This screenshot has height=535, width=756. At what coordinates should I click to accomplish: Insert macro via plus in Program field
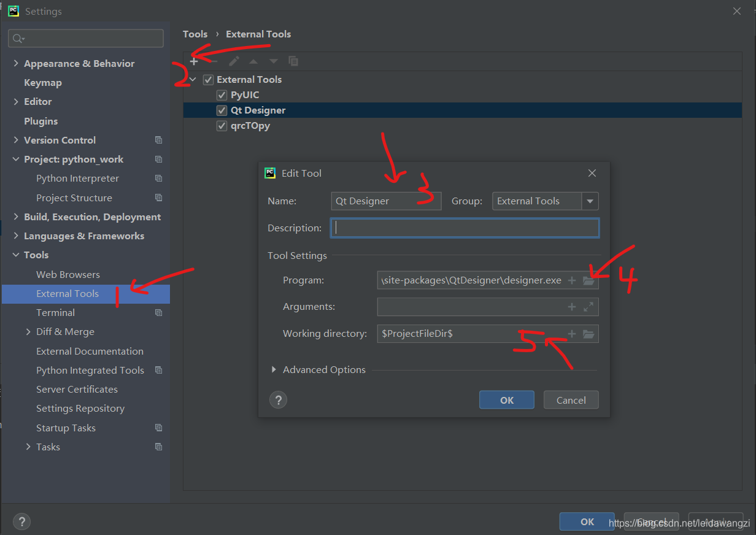[571, 280]
